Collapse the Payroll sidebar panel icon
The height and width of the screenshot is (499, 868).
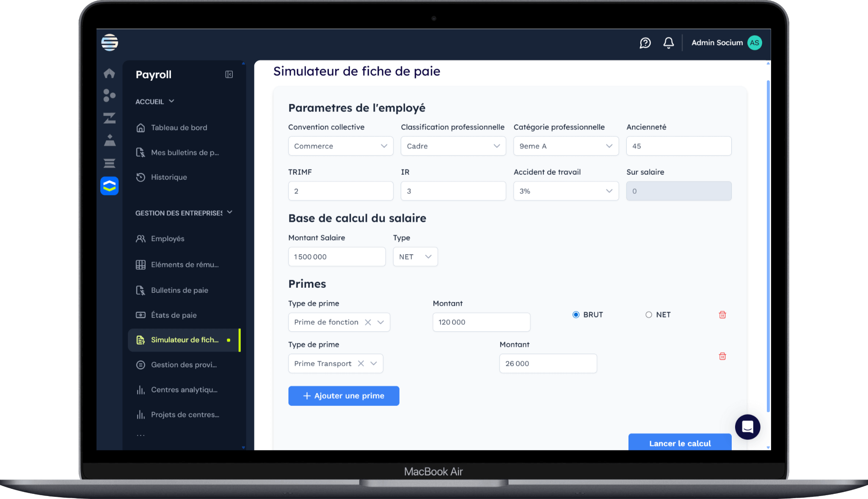(229, 74)
